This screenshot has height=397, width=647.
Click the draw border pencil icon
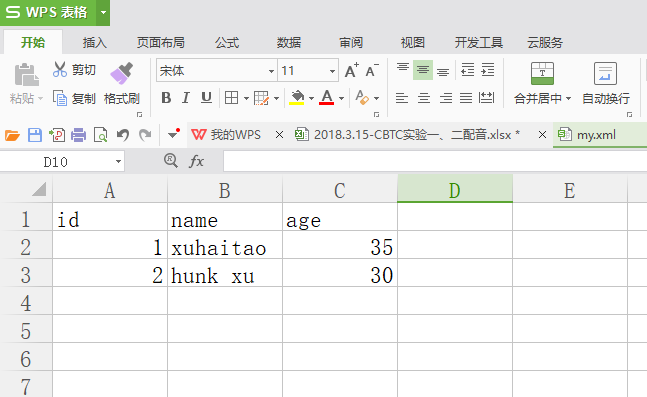[261, 98]
